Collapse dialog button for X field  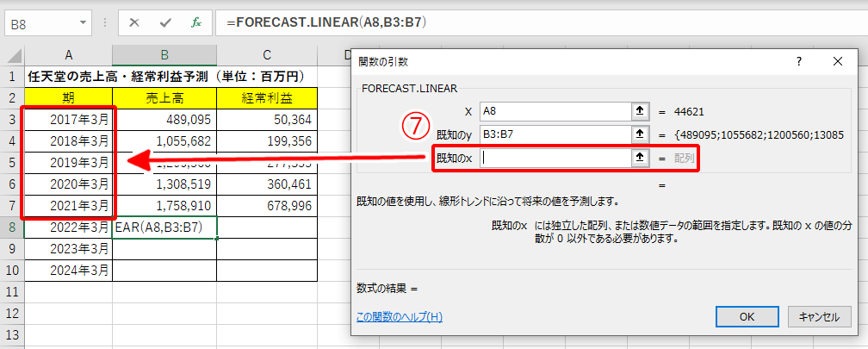(640, 111)
